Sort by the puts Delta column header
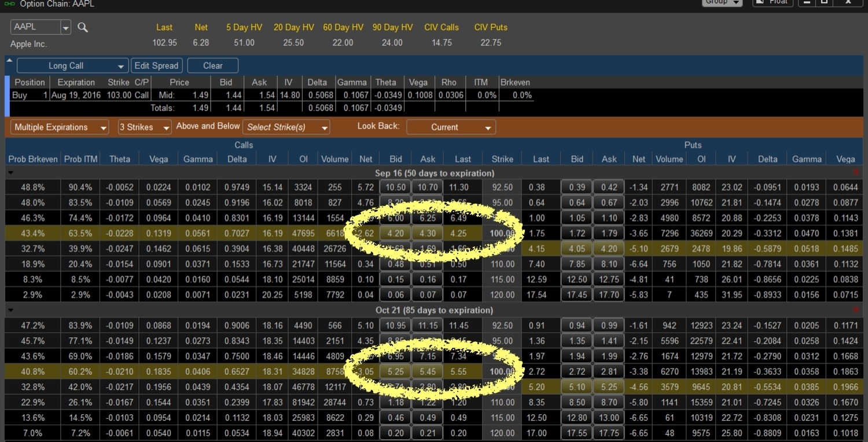 coord(767,159)
